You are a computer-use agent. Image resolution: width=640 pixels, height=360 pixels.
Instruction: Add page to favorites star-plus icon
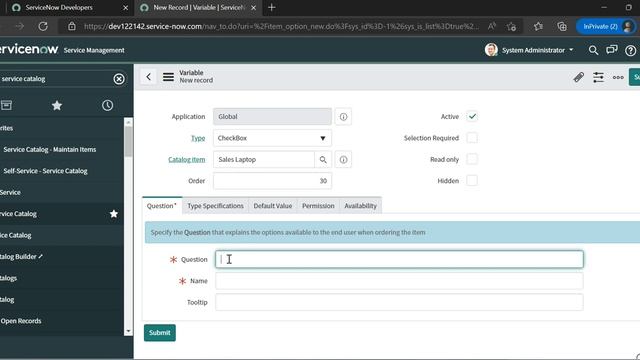511,27
